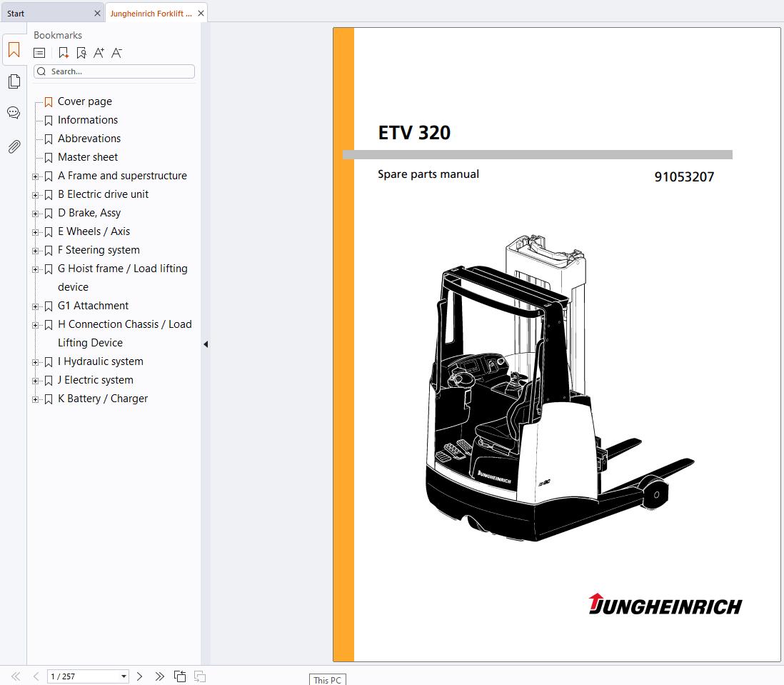784x685 pixels.
Task: Expand K Battery / Charger bookmark
Action: [x=35, y=399]
